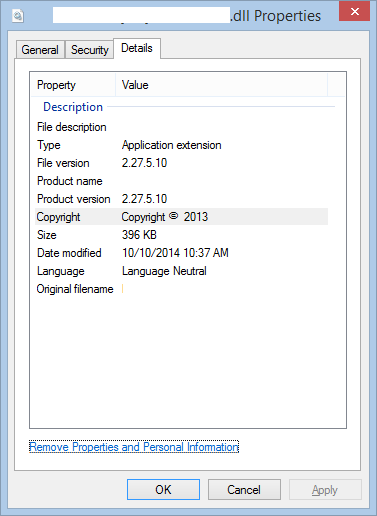Select the Language property label
377x516 pixels.
click(x=61, y=271)
